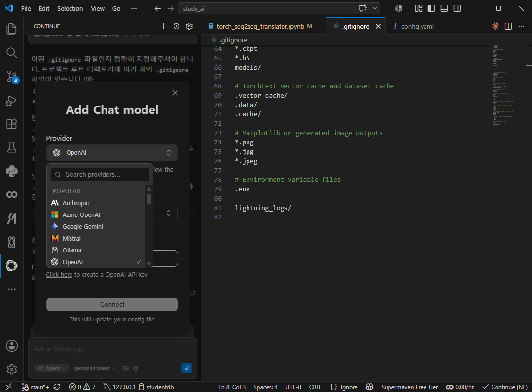The width and height of the screenshot is (532, 392).
Task: Open the Provider OpenAI dropdown
Action: 112,153
